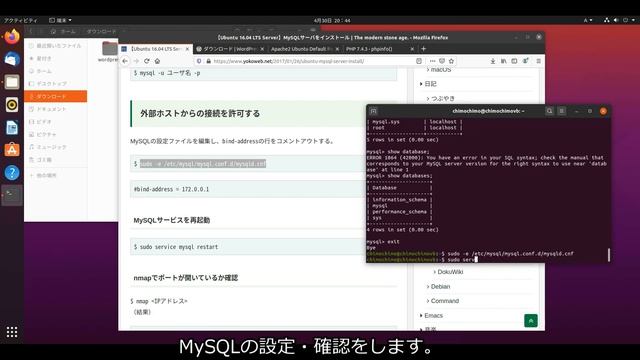Click Firefox forward navigation arrow

point(136,61)
